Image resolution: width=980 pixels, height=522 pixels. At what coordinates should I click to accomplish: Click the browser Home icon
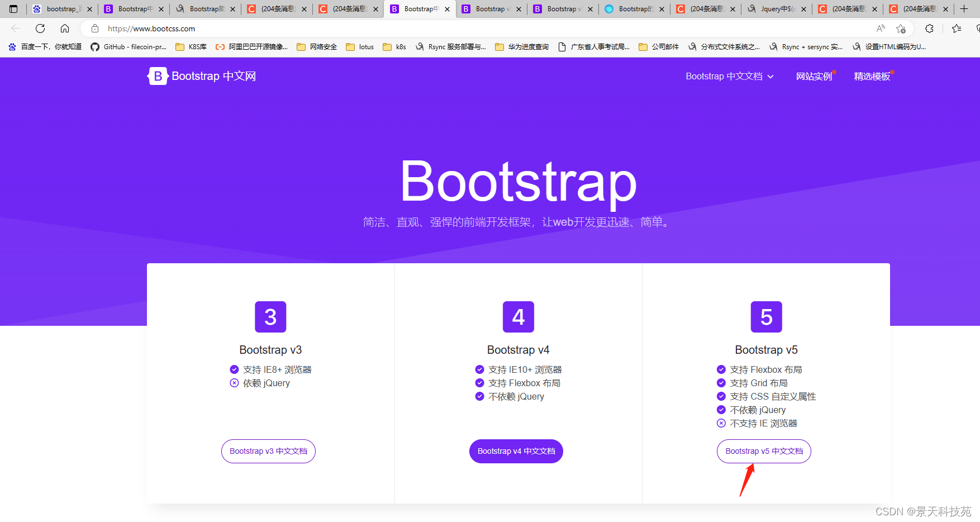pyautogui.click(x=64, y=29)
